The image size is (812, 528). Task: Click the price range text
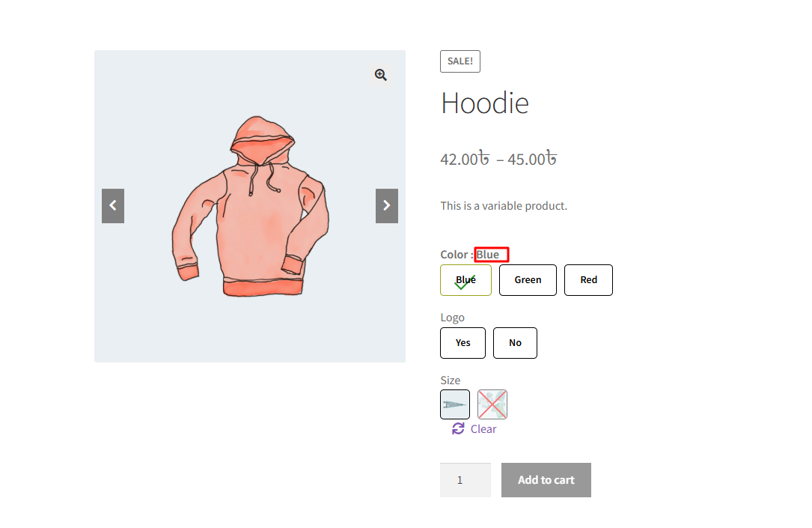pos(498,159)
